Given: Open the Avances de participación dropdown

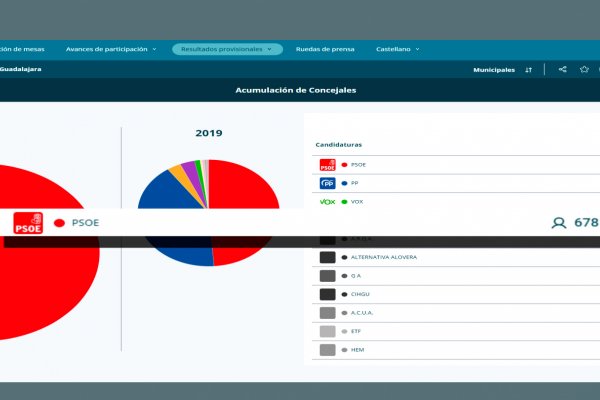Looking at the screenshot, I should coord(111,49).
